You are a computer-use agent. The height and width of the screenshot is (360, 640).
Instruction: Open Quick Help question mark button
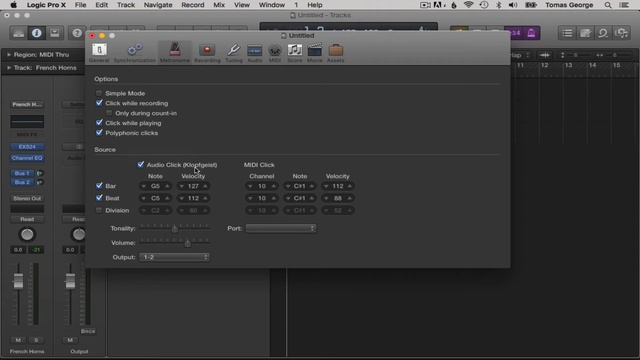pyautogui.click(x=77, y=33)
